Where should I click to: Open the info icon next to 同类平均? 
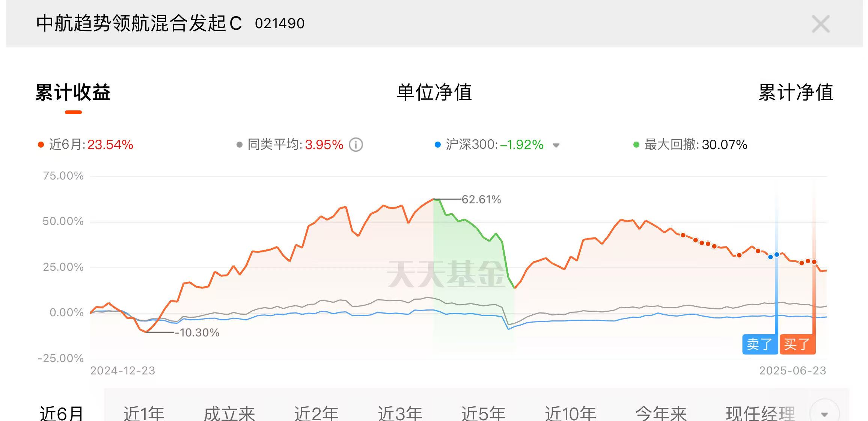356,145
